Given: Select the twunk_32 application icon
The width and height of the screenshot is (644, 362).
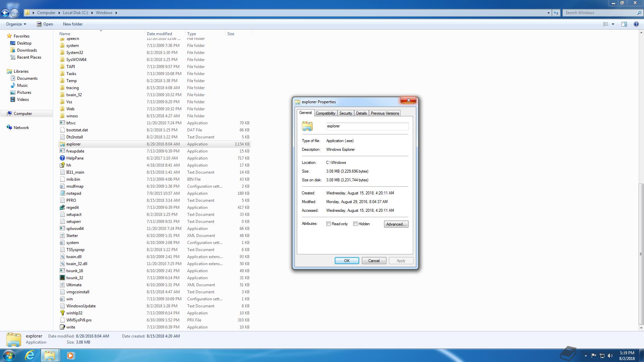Looking at the screenshot, I should pyautogui.click(x=62, y=278).
